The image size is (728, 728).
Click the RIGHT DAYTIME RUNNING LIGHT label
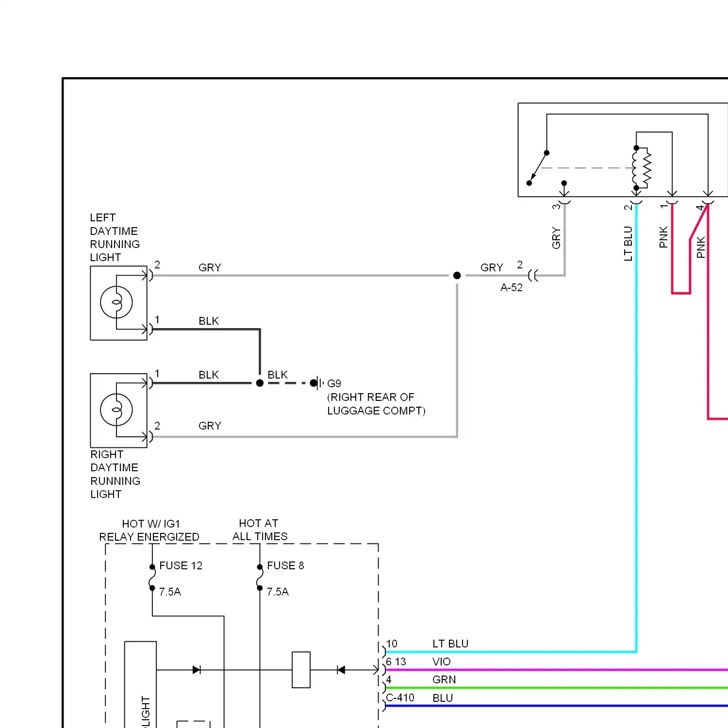115,474
